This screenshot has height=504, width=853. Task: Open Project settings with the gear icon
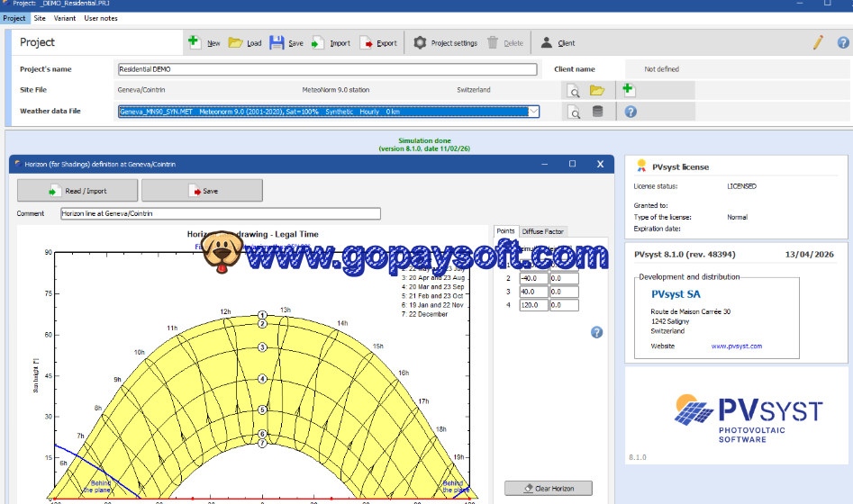(x=445, y=42)
